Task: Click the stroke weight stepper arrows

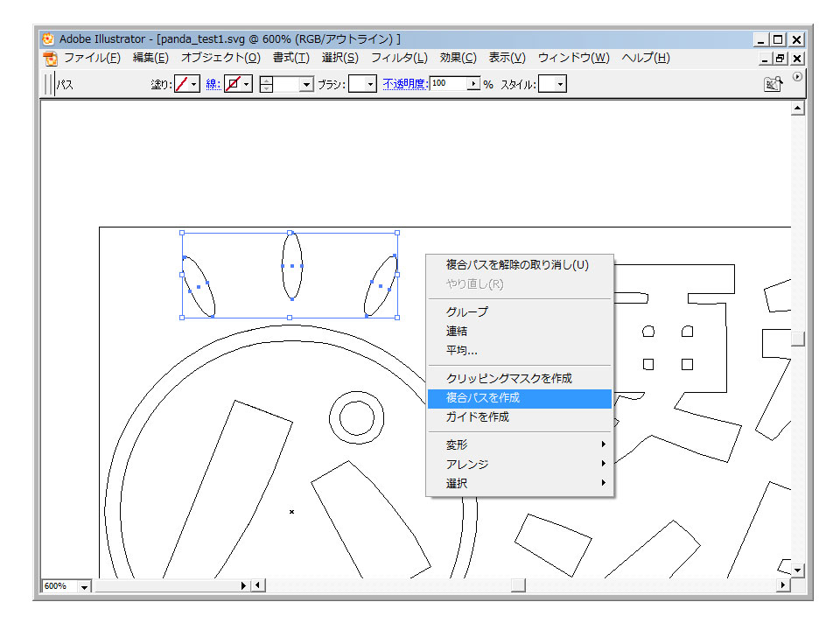Action: [x=266, y=84]
